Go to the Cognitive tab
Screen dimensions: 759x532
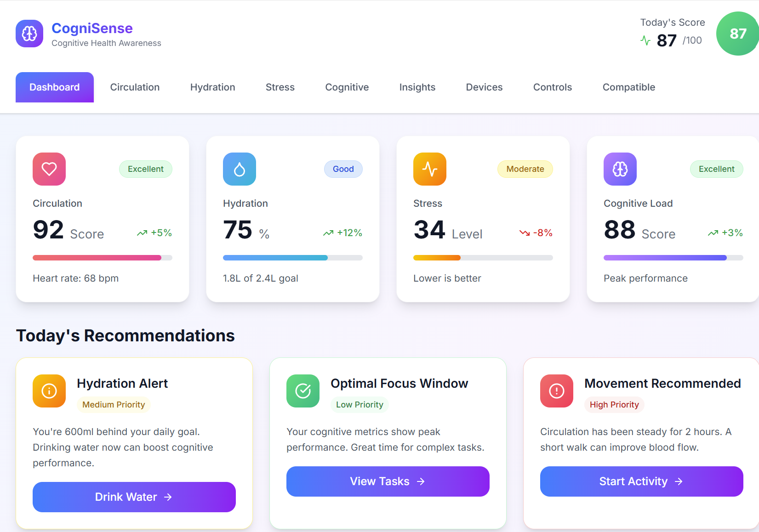pyautogui.click(x=347, y=87)
